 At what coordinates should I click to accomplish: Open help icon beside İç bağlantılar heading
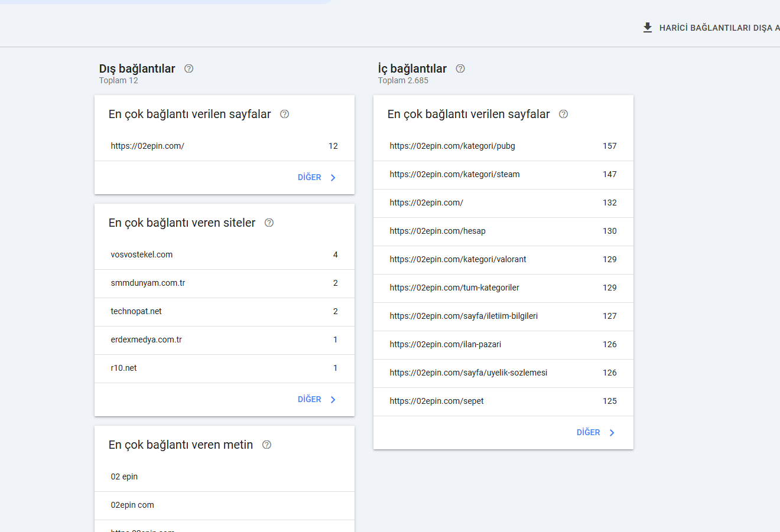coord(460,68)
